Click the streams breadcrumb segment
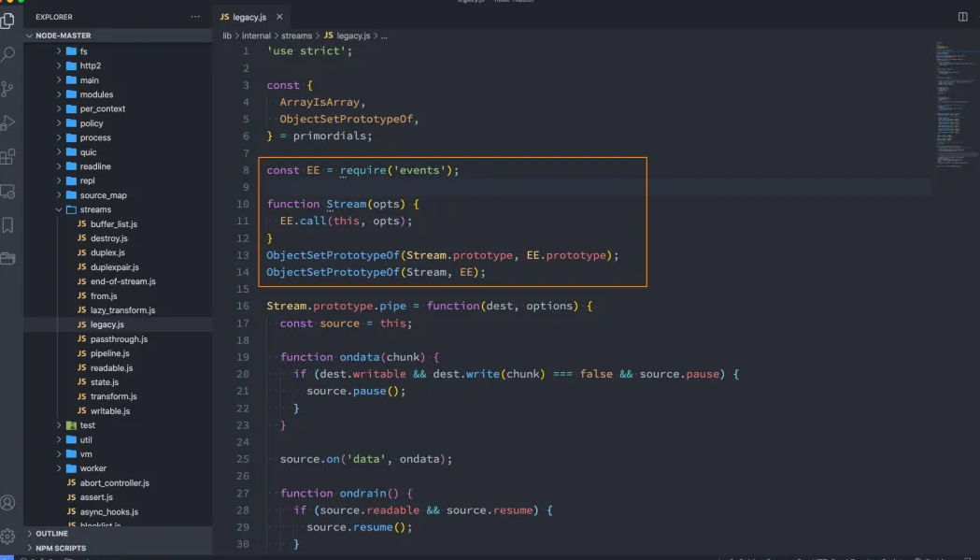 (x=297, y=36)
